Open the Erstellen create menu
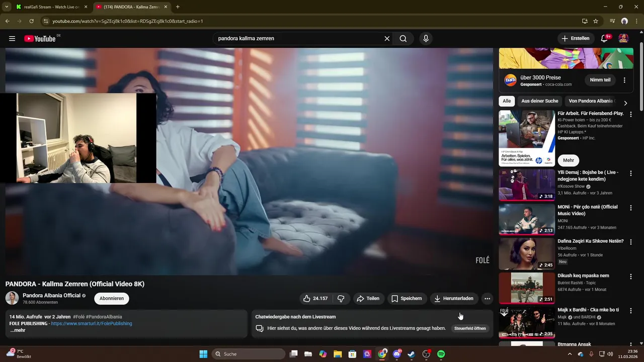This screenshot has width=644, height=362. 576,38
